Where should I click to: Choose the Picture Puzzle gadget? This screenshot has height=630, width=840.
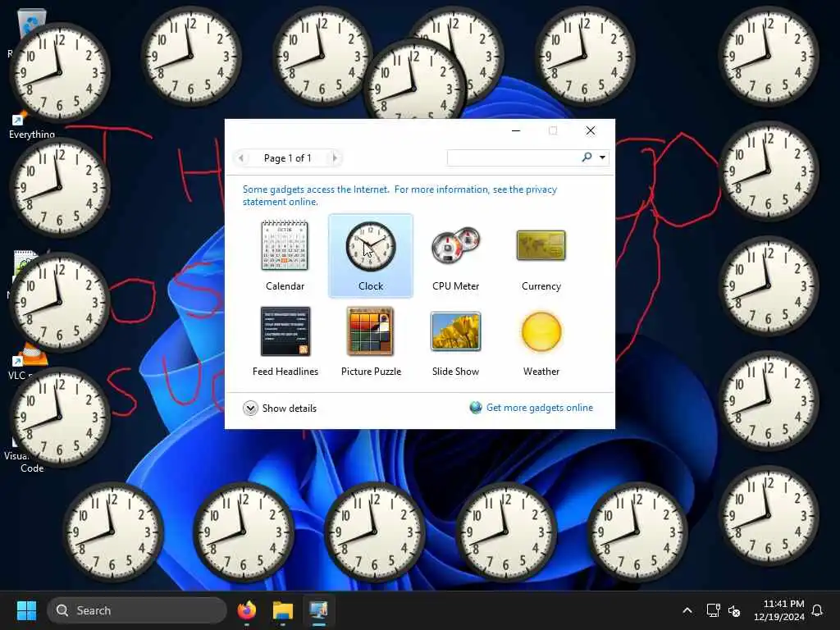point(371,331)
